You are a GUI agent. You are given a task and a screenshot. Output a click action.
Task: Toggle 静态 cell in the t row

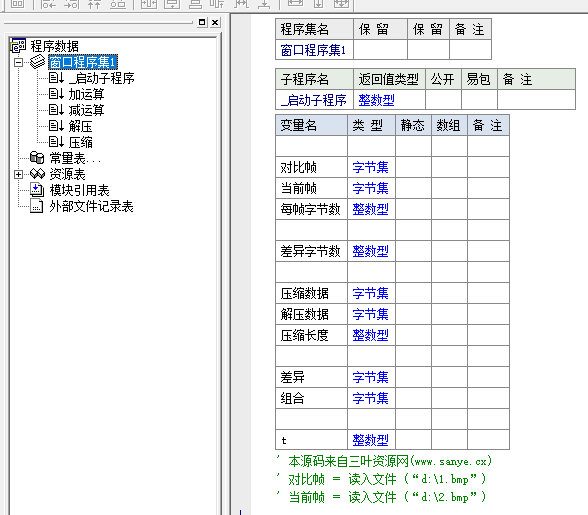pyautogui.click(x=413, y=440)
